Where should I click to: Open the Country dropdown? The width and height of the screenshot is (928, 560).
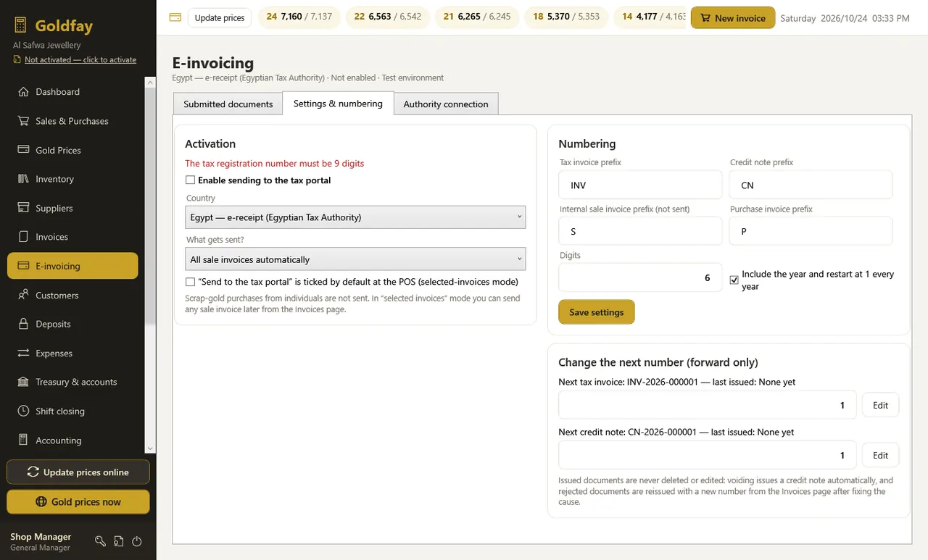355,217
